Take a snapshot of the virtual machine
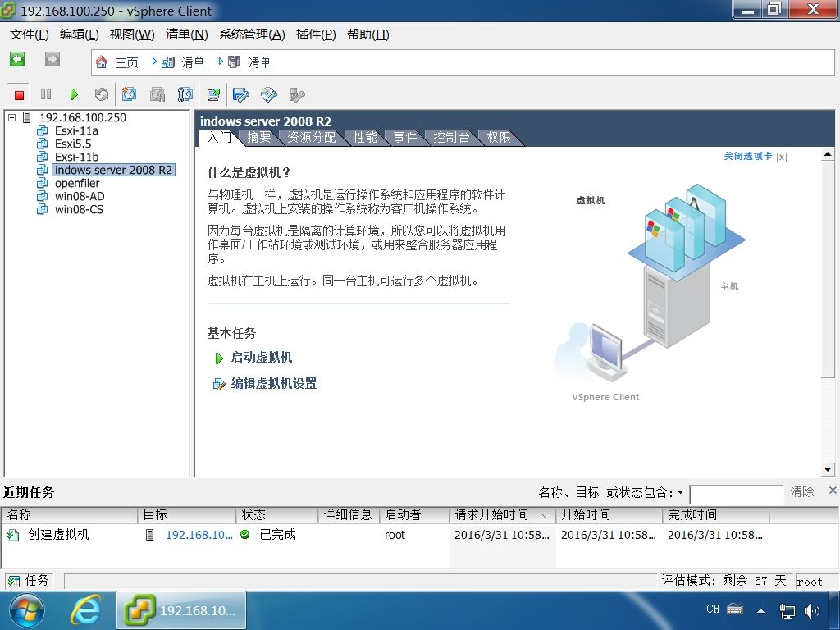The height and width of the screenshot is (630, 840). coord(129,94)
